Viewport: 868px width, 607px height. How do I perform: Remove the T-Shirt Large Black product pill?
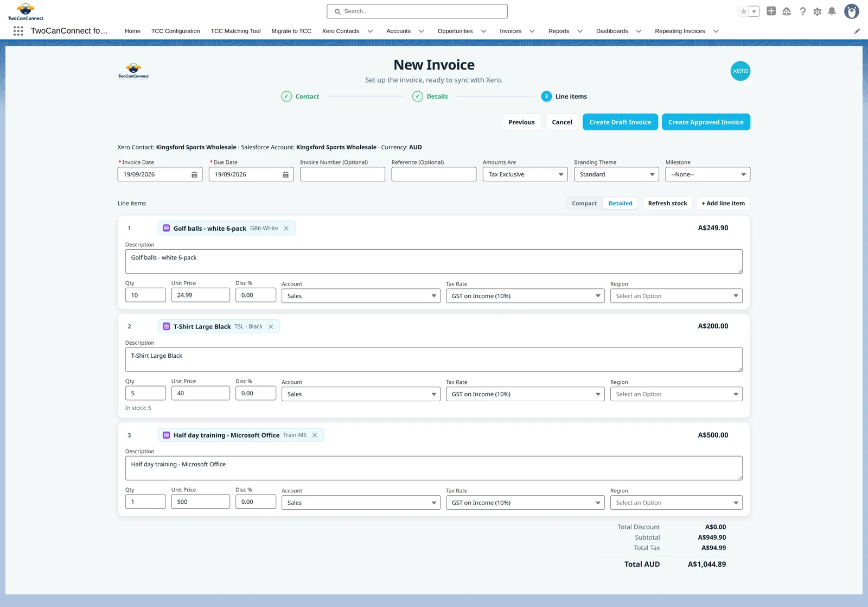pyautogui.click(x=271, y=327)
